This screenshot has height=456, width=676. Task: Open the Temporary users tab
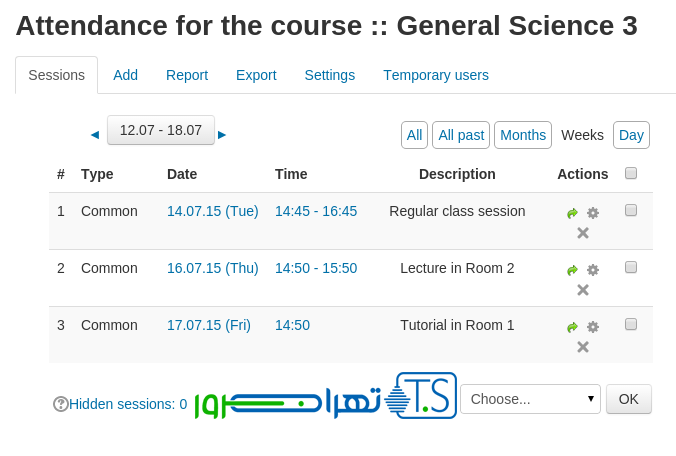436,75
